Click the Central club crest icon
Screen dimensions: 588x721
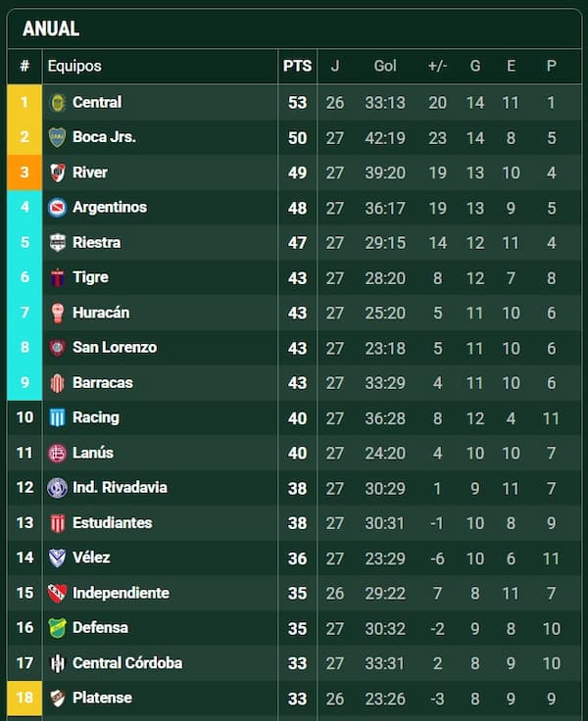tap(58, 103)
